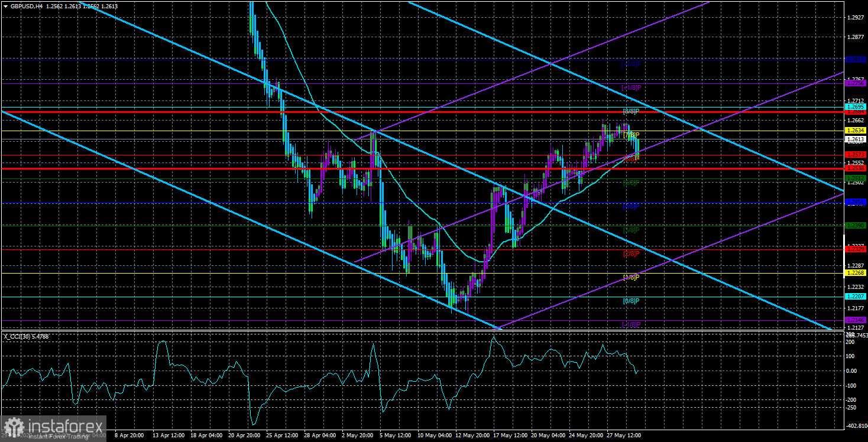The image size is (868, 442).
Task: Click the 1.2927 price axis value
Action: click(x=855, y=17)
